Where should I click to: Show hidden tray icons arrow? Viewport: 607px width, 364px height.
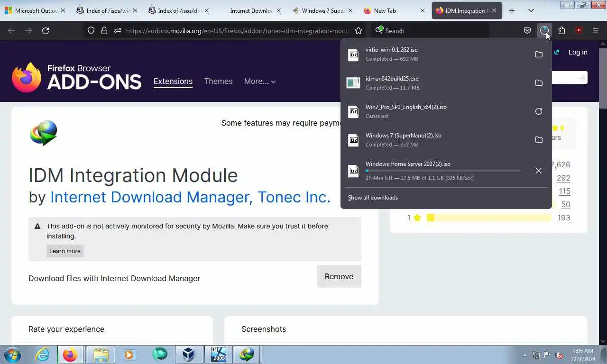coord(524,355)
